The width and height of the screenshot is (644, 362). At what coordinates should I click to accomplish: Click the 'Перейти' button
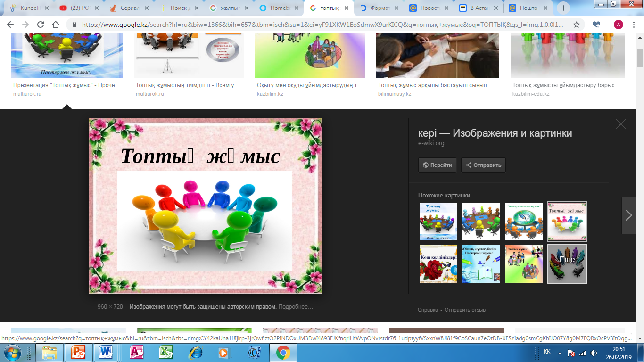(437, 165)
